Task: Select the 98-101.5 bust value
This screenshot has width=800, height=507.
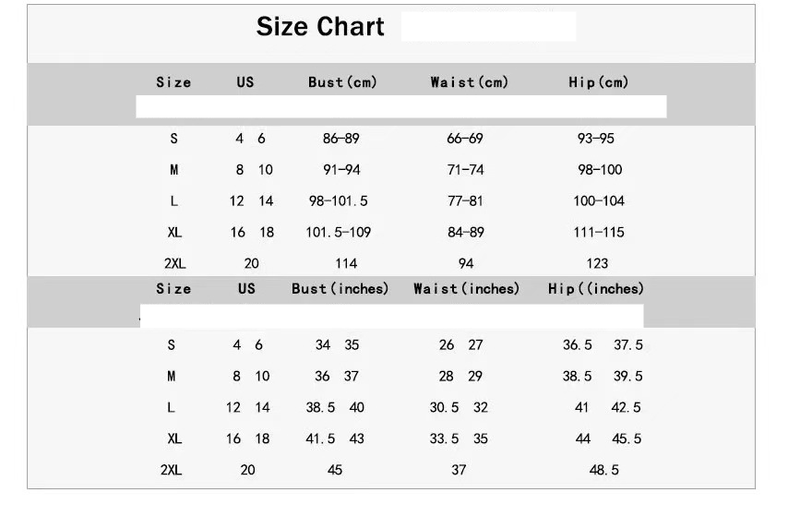Action: pyautogui.click(x=338, y=201)
